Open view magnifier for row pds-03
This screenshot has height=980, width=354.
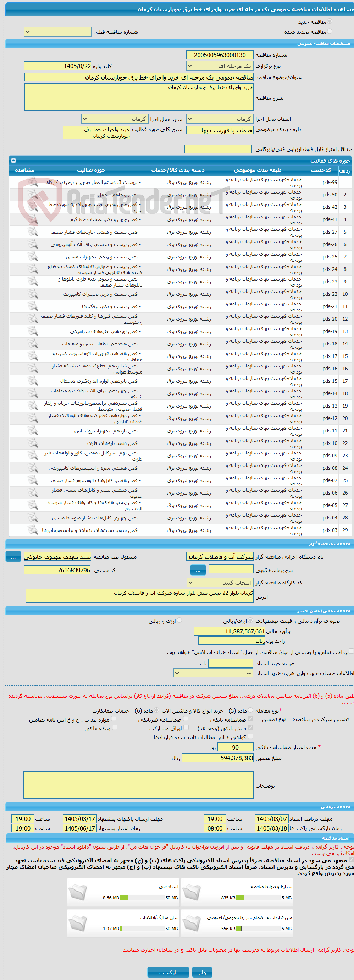point(33,530)
